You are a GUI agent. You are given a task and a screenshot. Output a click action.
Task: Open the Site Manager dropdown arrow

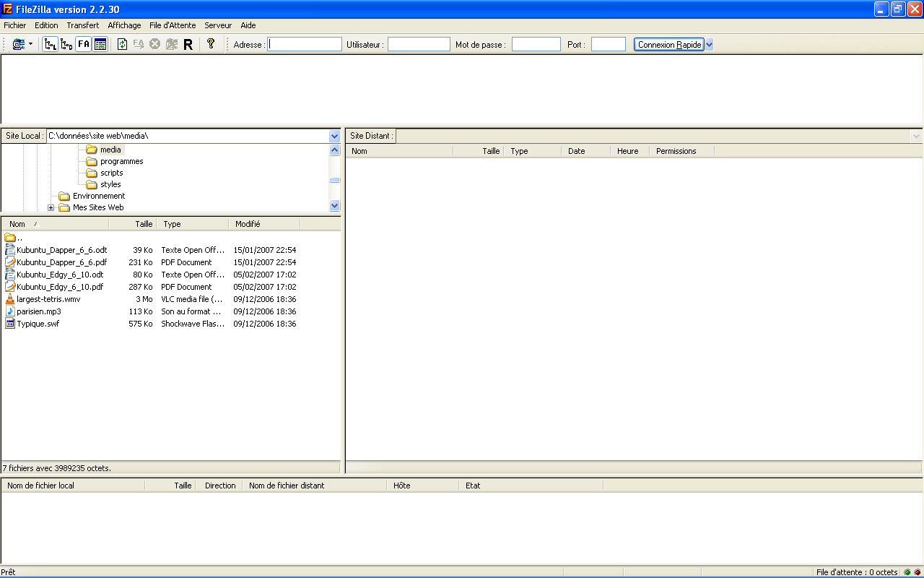(x=31, y=44)
